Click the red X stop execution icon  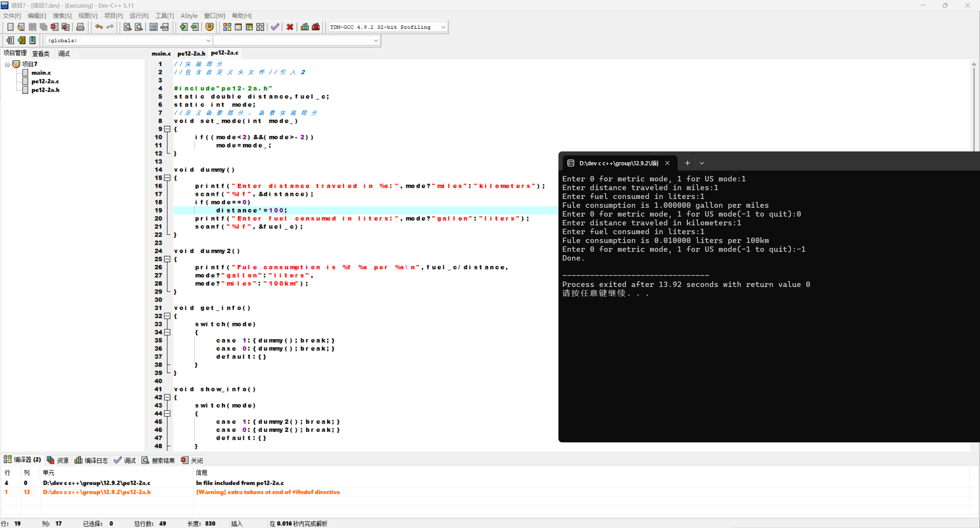click(x=290, y=27)
